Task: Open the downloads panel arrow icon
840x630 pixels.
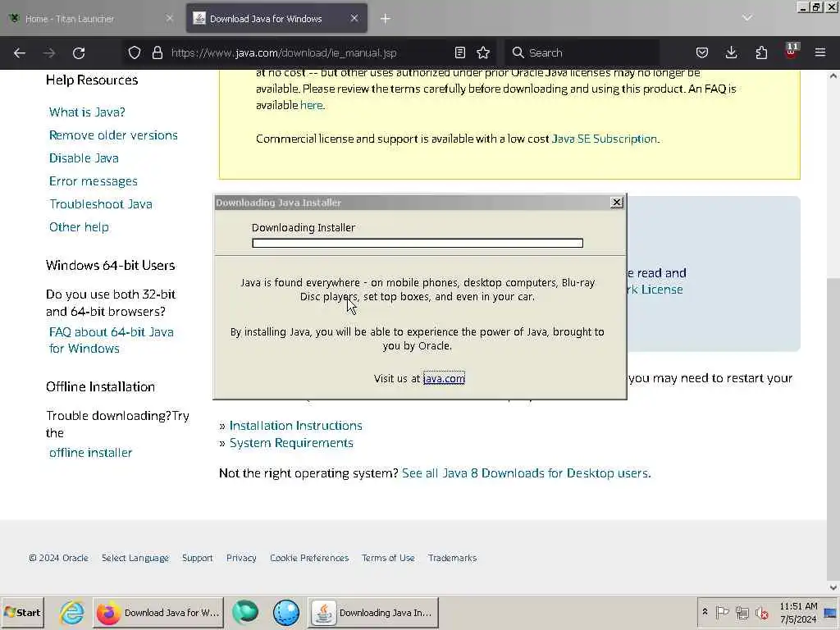Action: tap(731, 52)
